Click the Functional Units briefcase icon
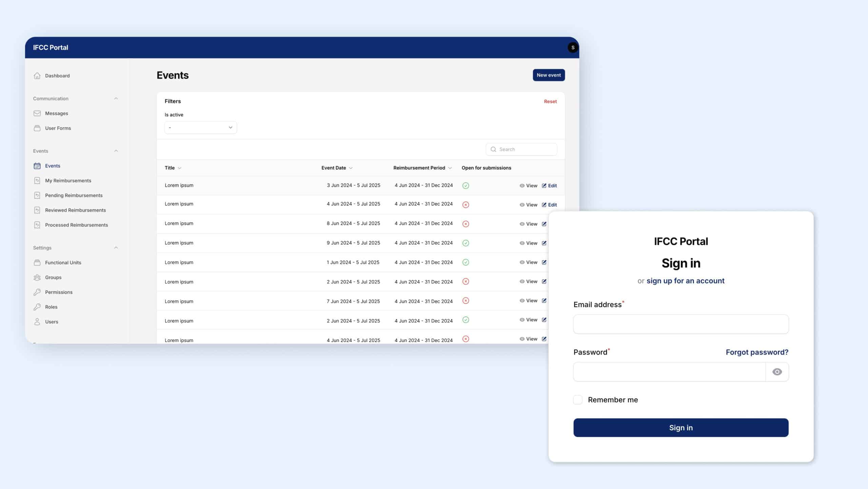 coord(37,262)
